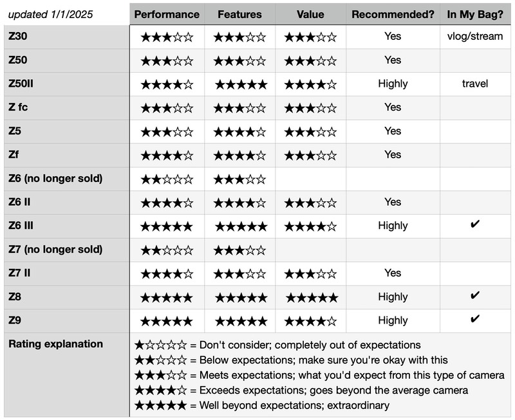Image resolution: width=515 pixels, height=420 pixels.
Task: Click the Z9 In My Bag checkmark
Action: click(x=475, y=319)
